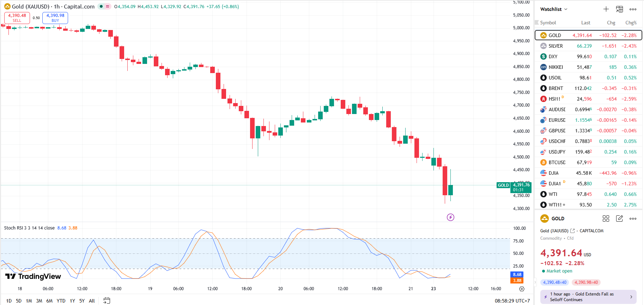Open external link icon next to Gold (XAUUSD)
Screen dimensions: 644x305
(572, 231)
